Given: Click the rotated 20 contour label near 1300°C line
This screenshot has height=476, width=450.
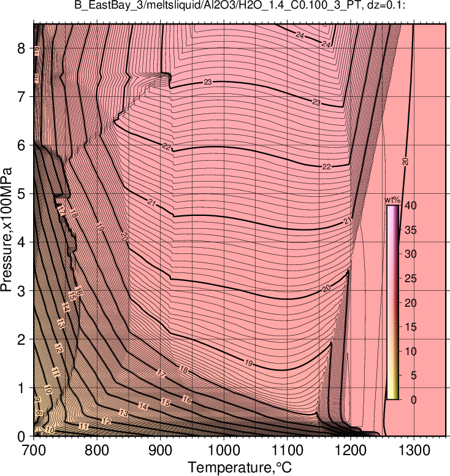Looking at the screenshot, I should 405,161.
